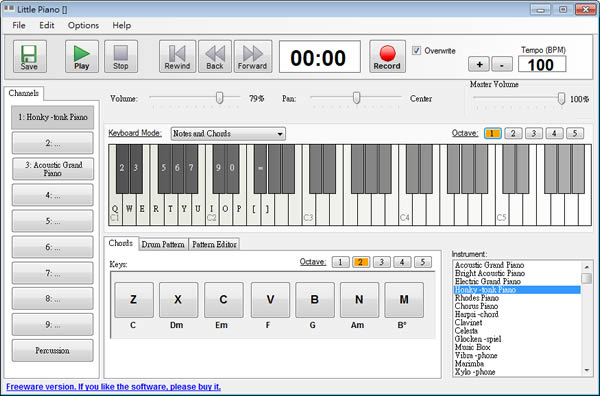The image size is (600, 396).
Task: Select empty channel 5
Action: [53, 221]
